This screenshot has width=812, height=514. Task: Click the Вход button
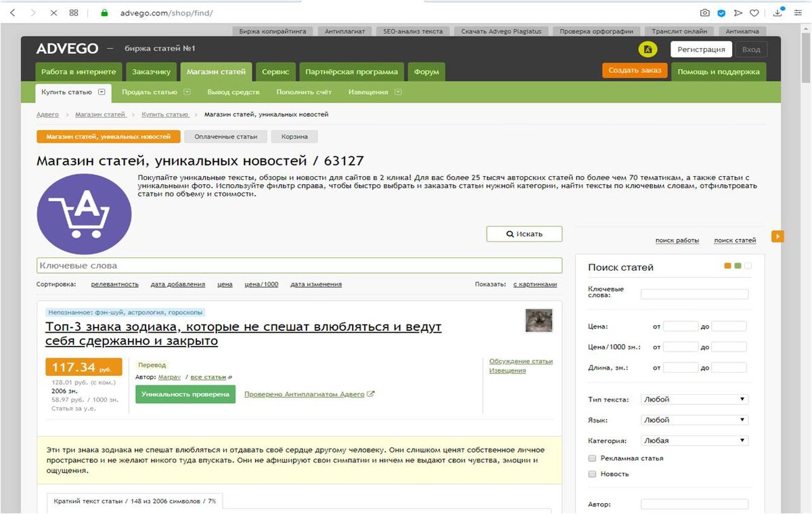tap(751, 49)
